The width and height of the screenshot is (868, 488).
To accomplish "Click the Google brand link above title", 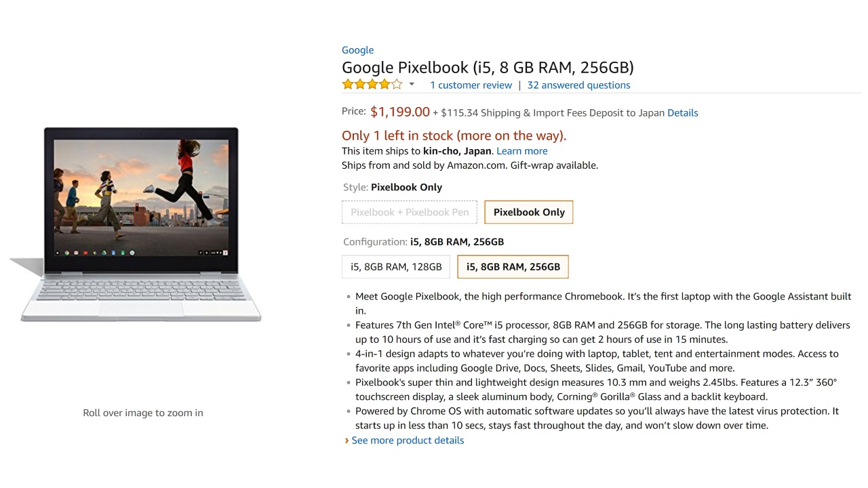I will [357, 50].
